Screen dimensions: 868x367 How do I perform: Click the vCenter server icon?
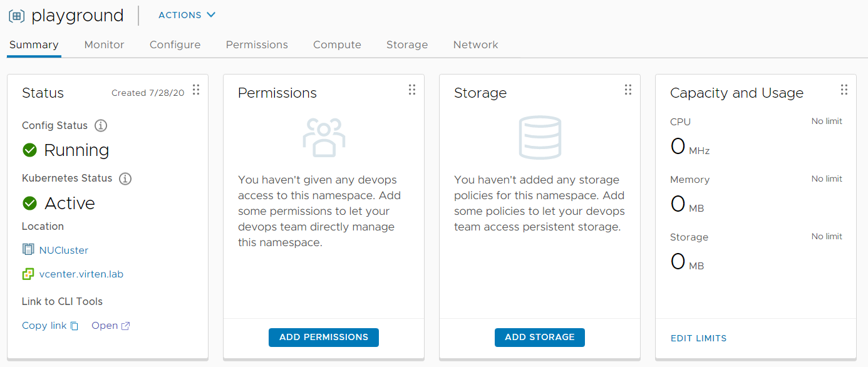[x=28, y=274]
